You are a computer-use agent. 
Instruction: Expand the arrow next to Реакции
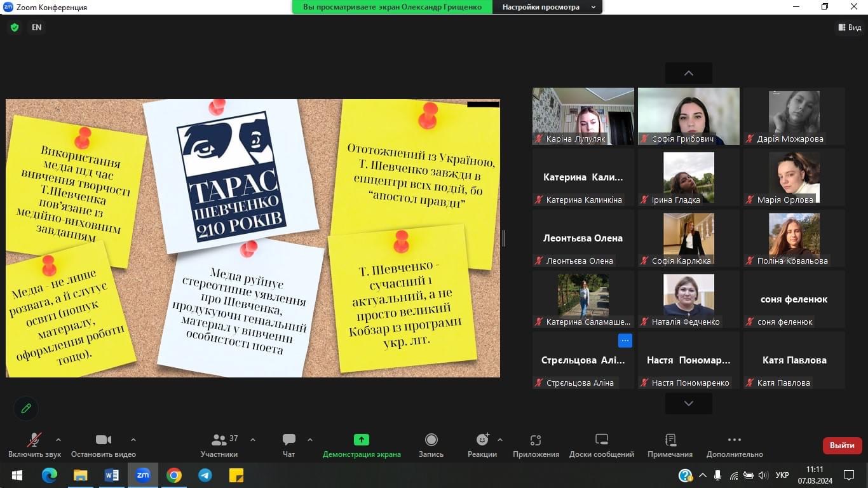pos(499,440)
